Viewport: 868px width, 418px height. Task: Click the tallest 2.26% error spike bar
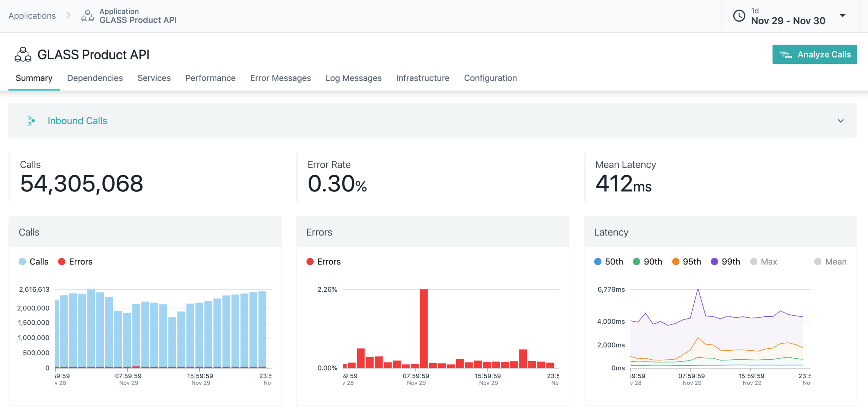424,328
